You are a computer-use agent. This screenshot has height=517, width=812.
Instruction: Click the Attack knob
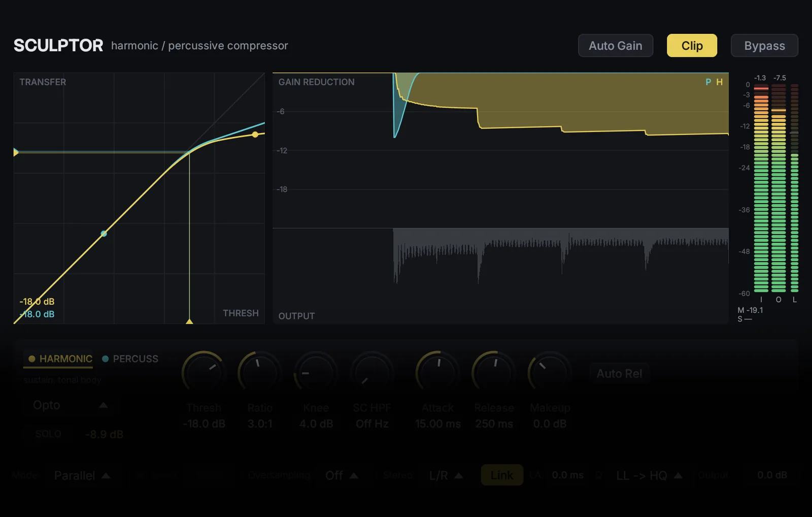437,373
